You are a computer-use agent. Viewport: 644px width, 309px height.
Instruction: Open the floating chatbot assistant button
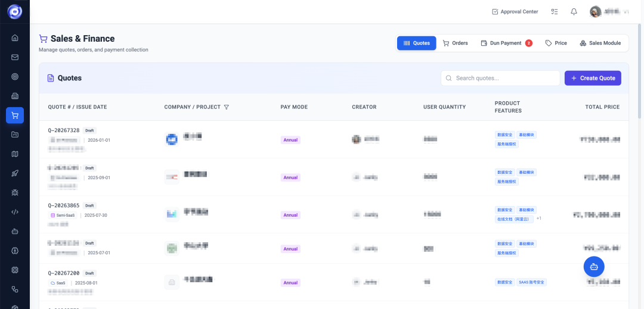pyautogui.click(x=594, y=267)
